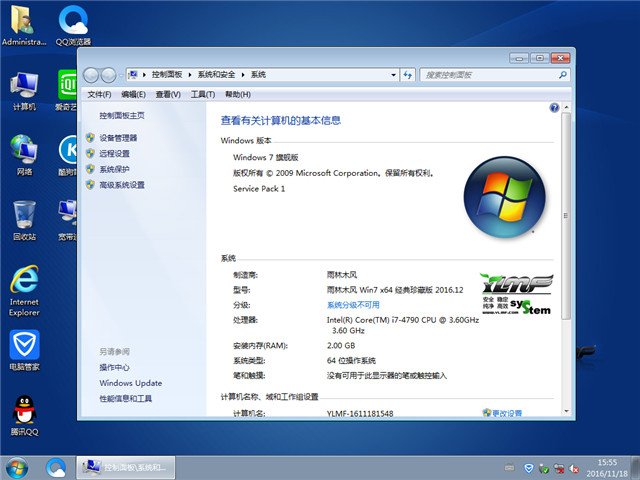This screenshot has height=480, width=640.
Task: Open recent pages dropdown beside forward button
Action: coord(121,76)
